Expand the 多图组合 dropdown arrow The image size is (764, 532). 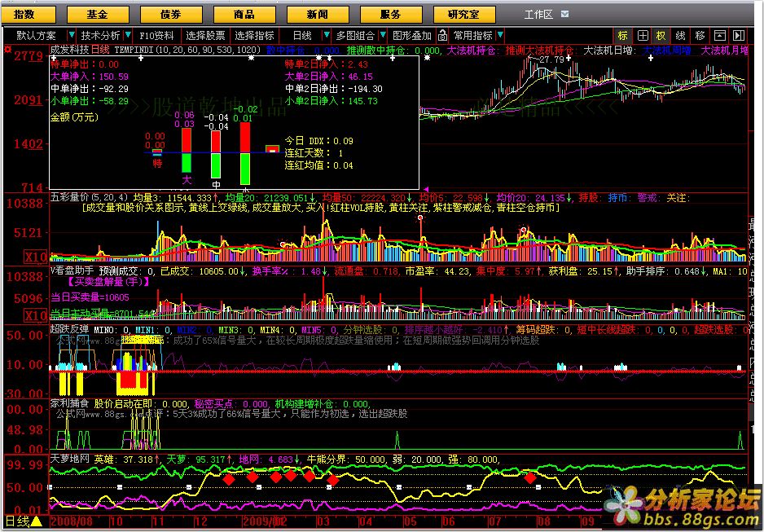[x=383, y=35]
